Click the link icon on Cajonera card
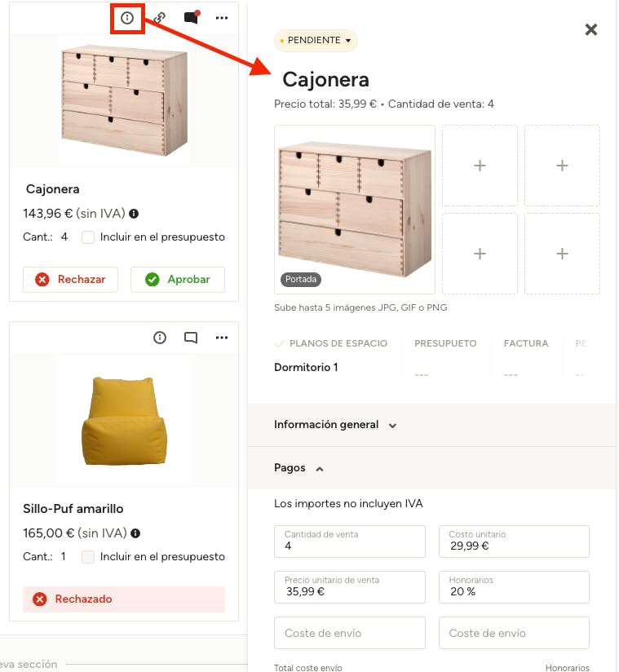 (x=160, y=17)
